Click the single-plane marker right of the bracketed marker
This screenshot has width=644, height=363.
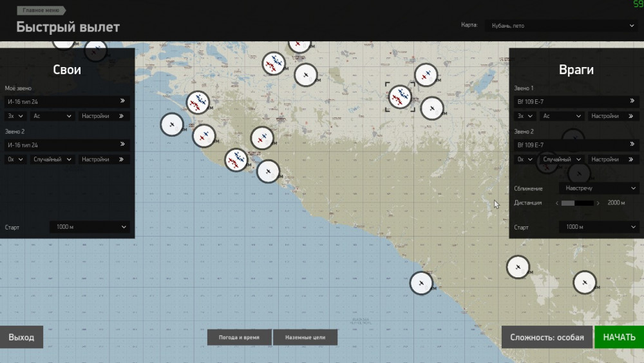432,108
